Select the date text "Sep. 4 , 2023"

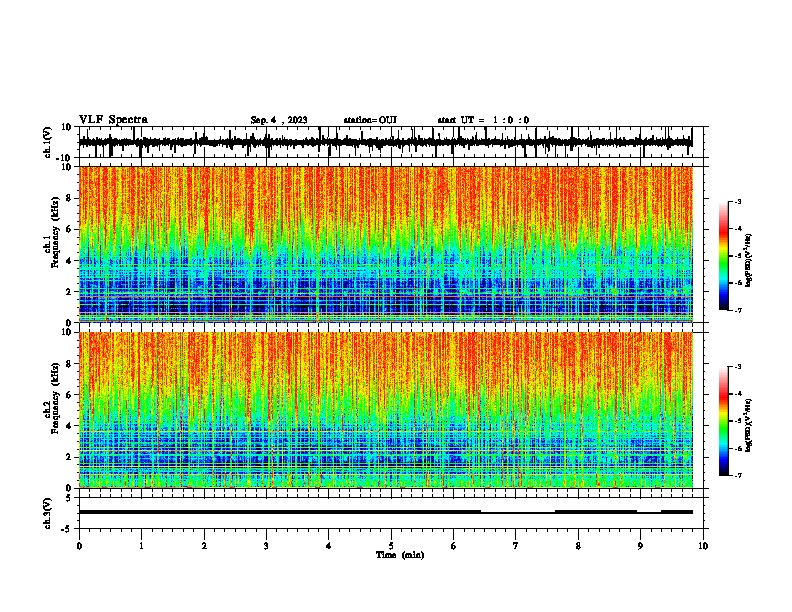[279, 120]
